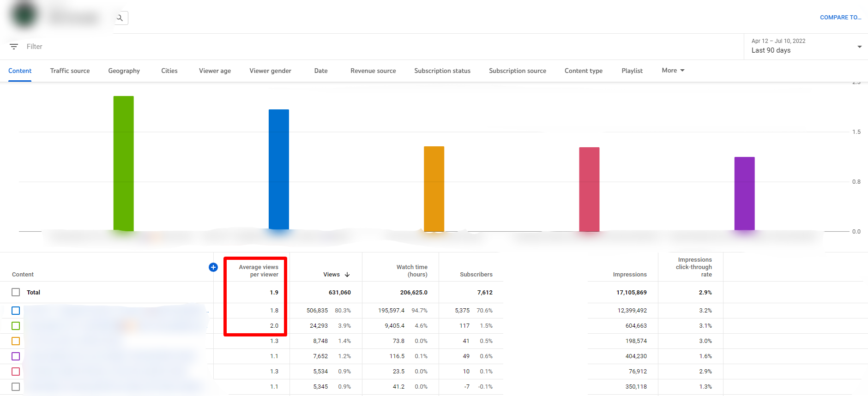
Task: Check the green row checkbox with 24,293 views
Action: click(16, 326)
